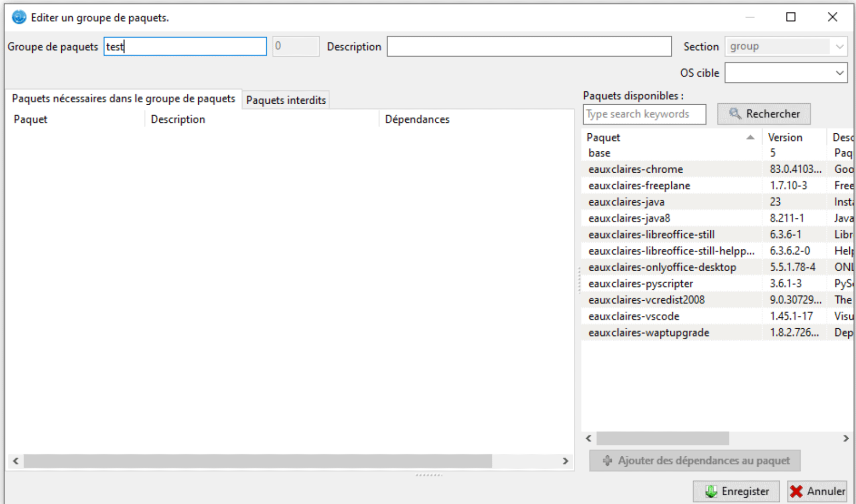
Task: Sort by Paquet column ascending arrow
Action: [x=750, y=137]
